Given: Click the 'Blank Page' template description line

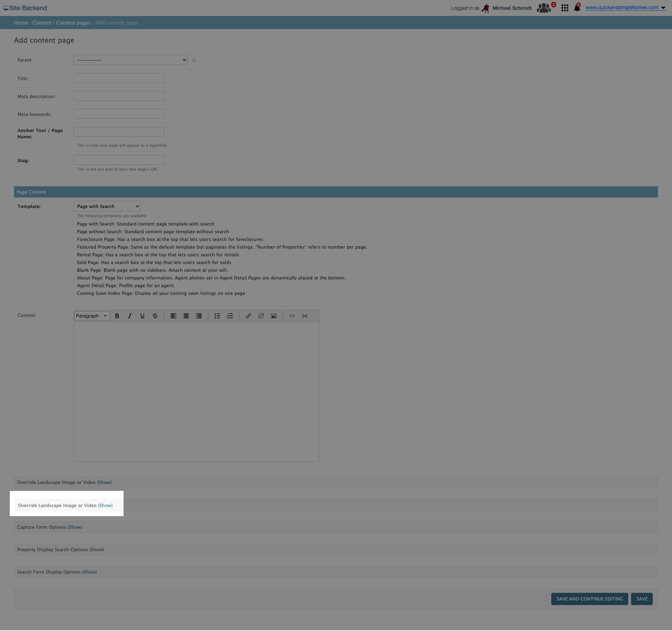Looking at the screenshot, I should pos(153,270).
